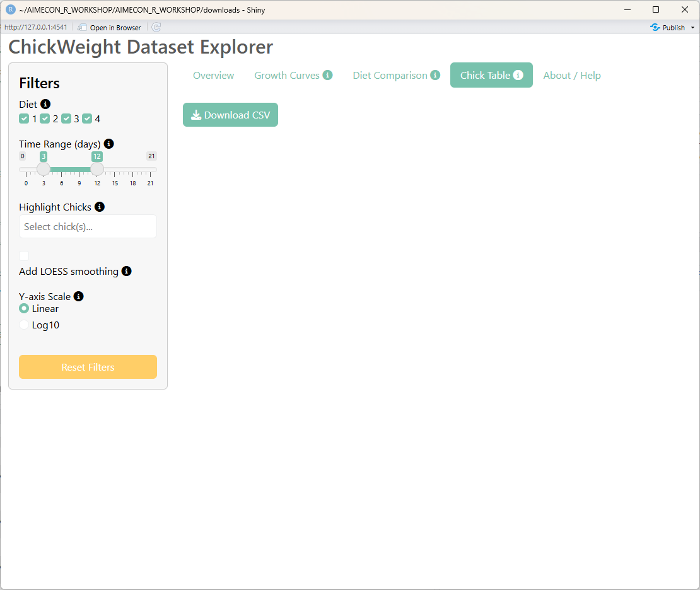This screenshot has height=590, width=700.
Task: Click Open in Browser in the toolbar
Action: 110,28
